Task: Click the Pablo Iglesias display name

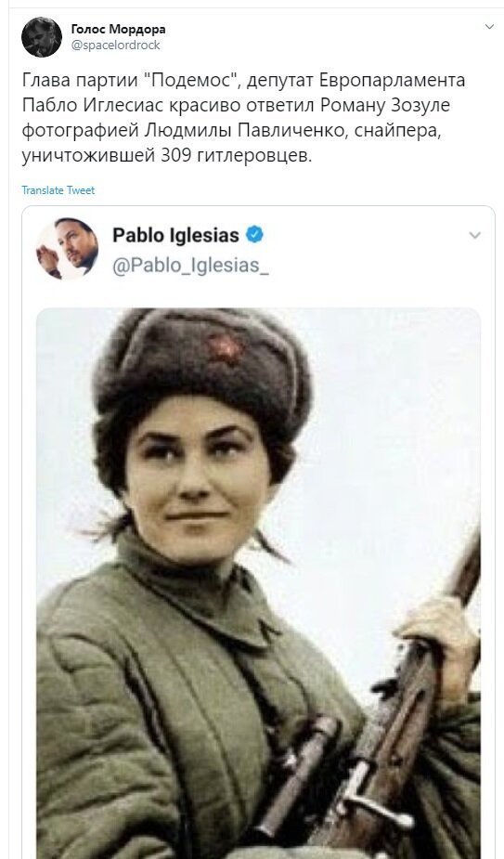Action: 175,235
